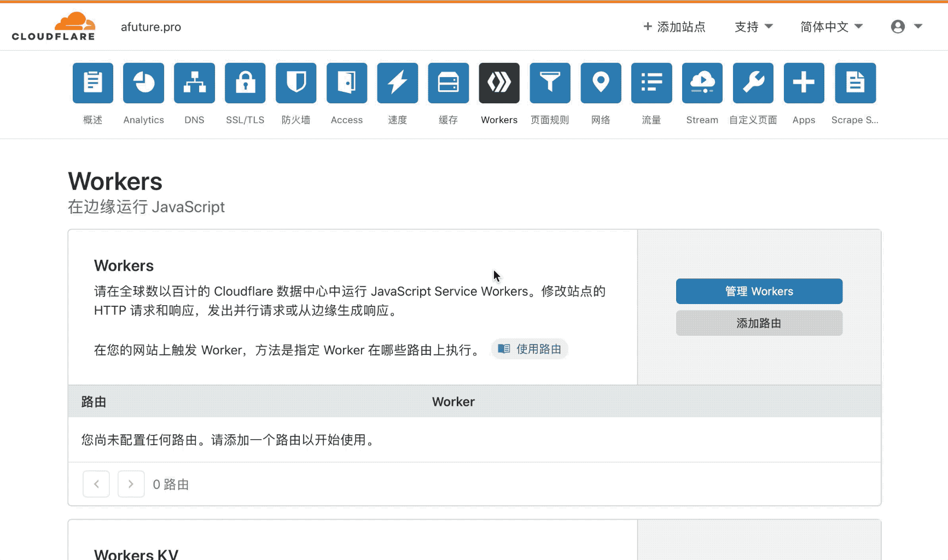Viewport: 948px width, 560px height.
Task: Open the 概述 overview icon
Action: pos(93,83)
